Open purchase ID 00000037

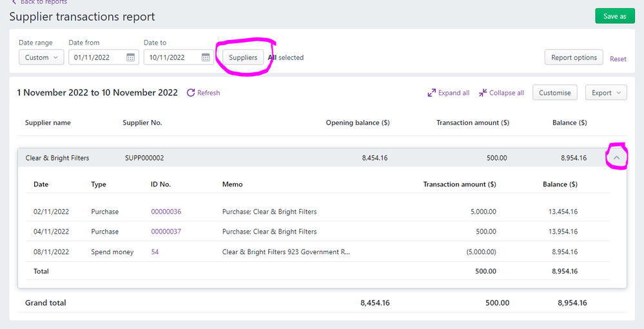[166, 232]
